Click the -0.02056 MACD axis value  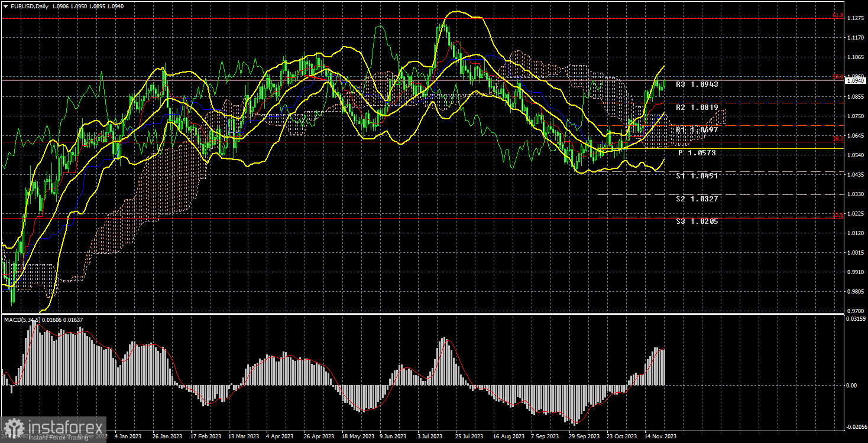(856, 426)
